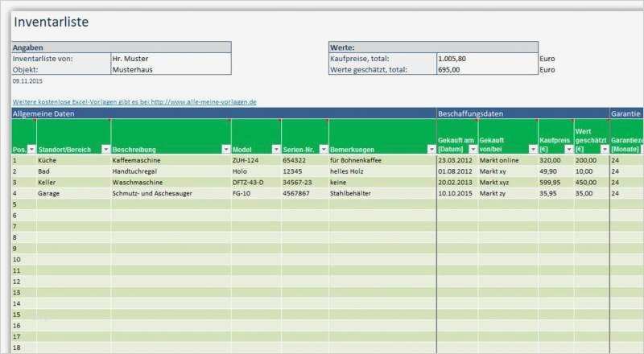The width and height of the screenshot is (644, 354).
Task: Click the 'Kaufpreise, total:' label
Action: click(x=383, y=59)
